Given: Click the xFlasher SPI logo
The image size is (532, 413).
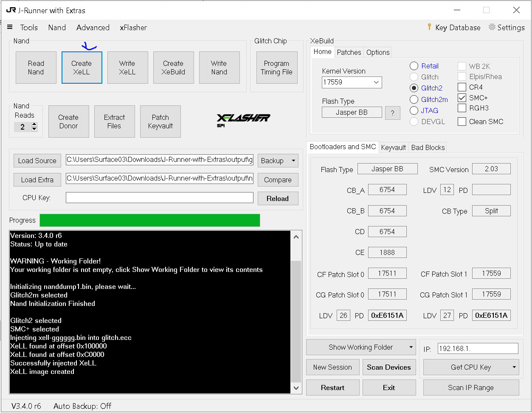Looking at the screenshot, I should tap(243, 120).
